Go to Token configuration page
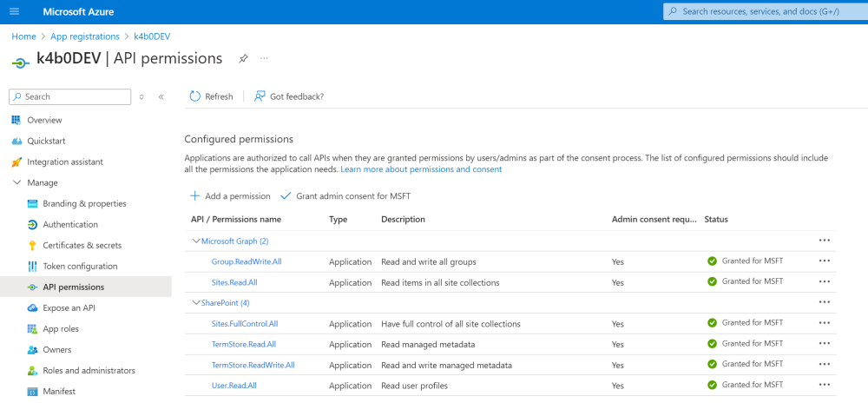 point(80,267)
